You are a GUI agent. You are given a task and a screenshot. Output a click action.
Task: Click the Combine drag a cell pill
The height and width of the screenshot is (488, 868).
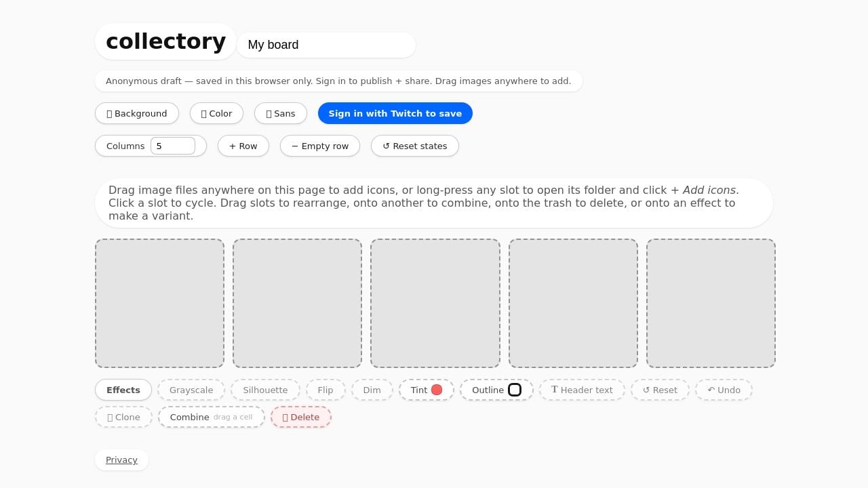211,417
